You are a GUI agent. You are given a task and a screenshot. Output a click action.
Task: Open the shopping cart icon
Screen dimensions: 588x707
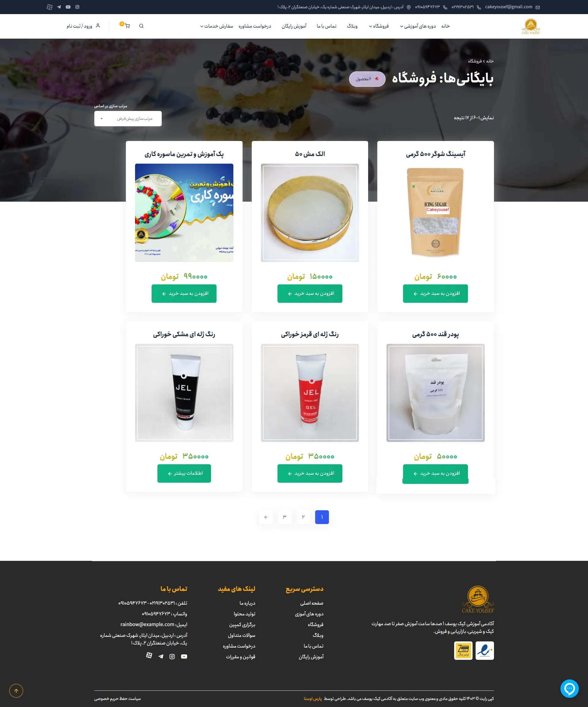[127, 26]
